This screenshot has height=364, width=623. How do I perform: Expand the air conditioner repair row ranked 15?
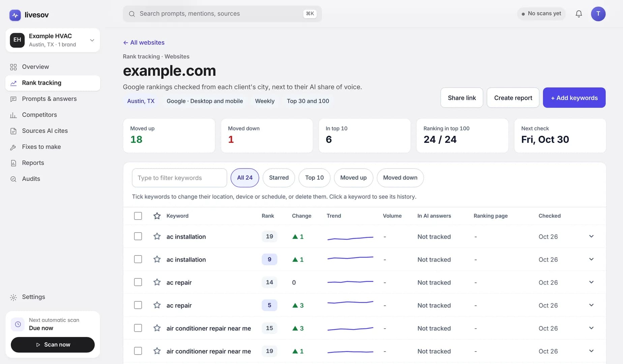click(591, 328)
